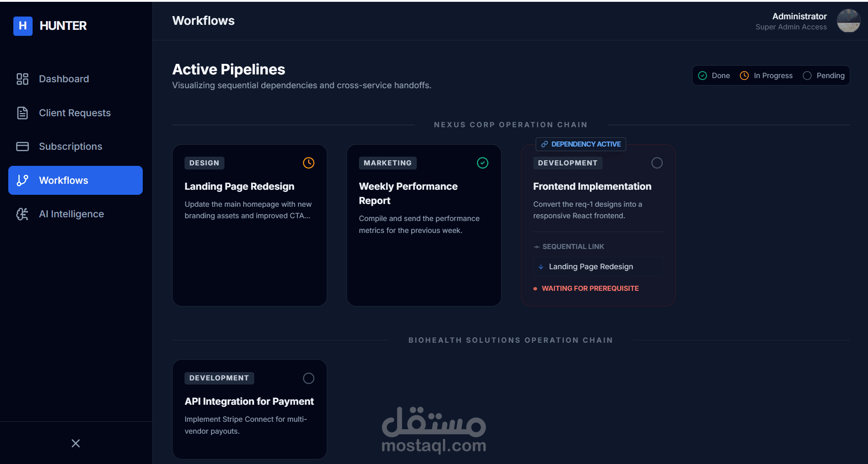Toggle the pending circle on API Integration for Payment

click(308, 378)
